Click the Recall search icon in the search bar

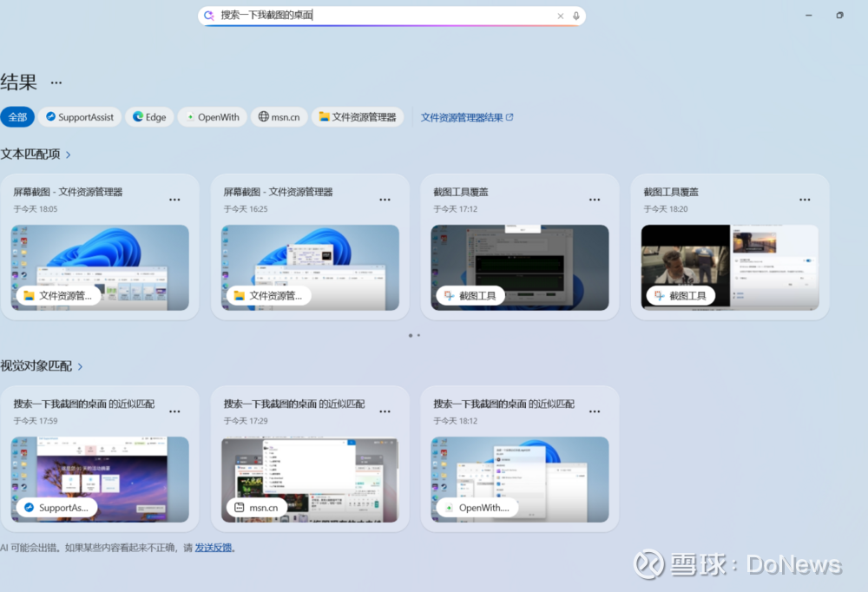(x=208, y=16)
